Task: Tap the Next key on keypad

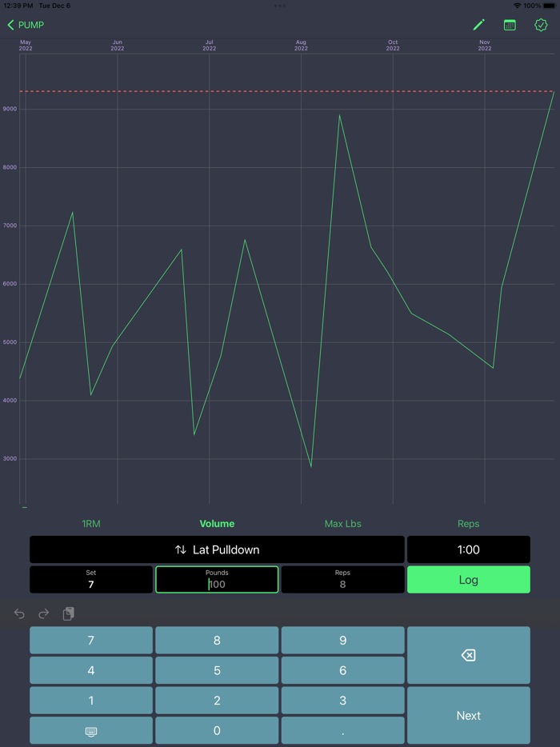Action: tap(469, 715)
